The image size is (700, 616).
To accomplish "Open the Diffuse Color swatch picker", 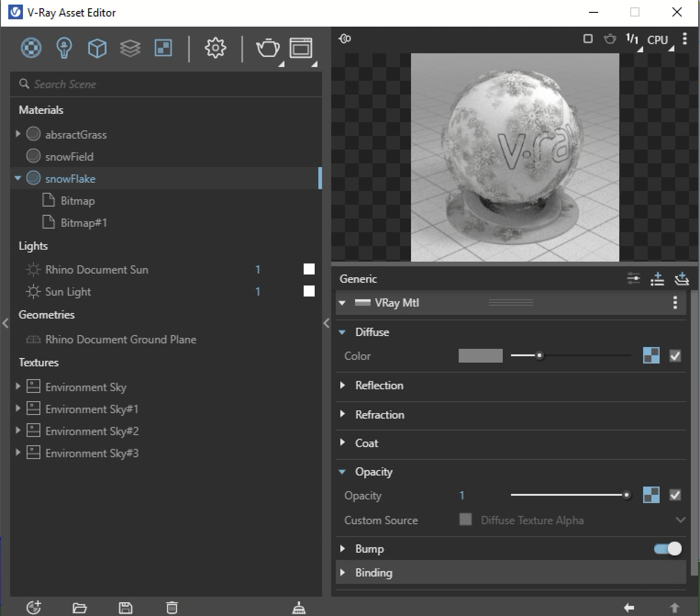I will (x=480, y=356).
